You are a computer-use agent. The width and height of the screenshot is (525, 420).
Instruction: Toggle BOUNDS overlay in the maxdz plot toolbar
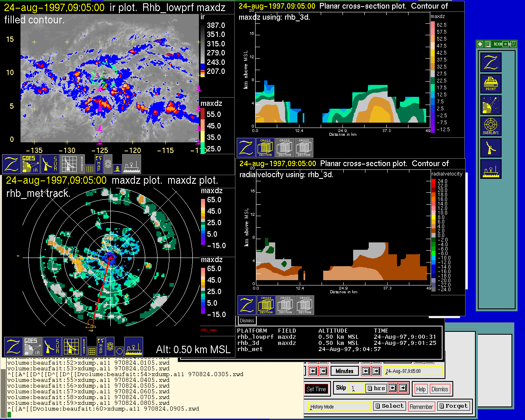tap(84, 347)
